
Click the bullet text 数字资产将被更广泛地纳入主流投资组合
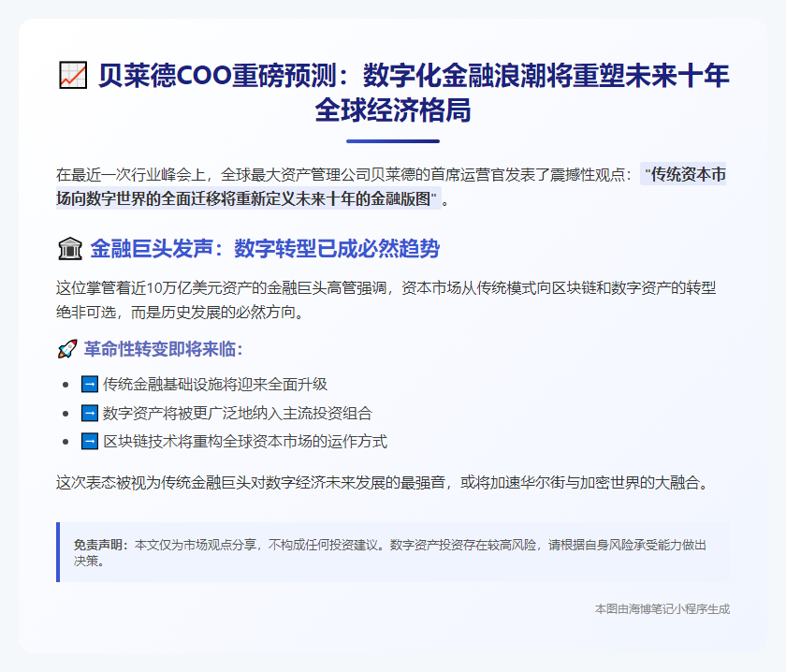238,414
